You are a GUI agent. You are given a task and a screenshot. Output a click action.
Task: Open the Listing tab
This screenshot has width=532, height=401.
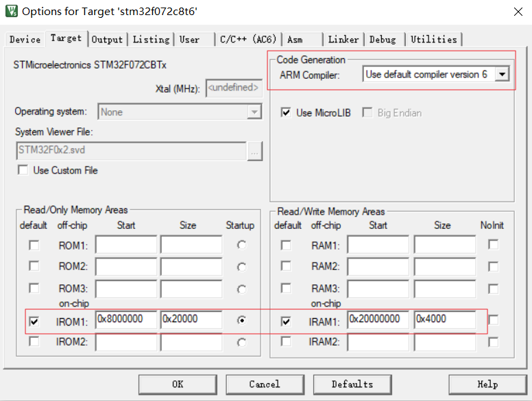coord(151,39)
